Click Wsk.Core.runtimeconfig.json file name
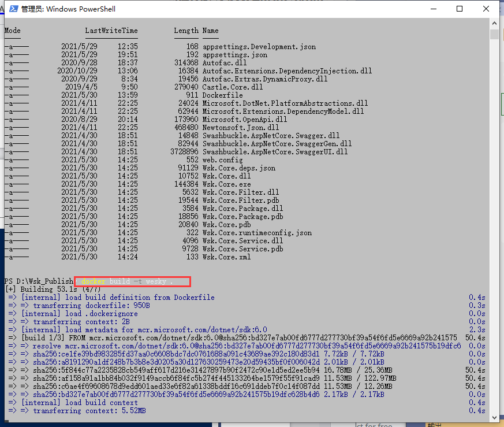This screenshot has height=427, width=504. pos(257,233)
